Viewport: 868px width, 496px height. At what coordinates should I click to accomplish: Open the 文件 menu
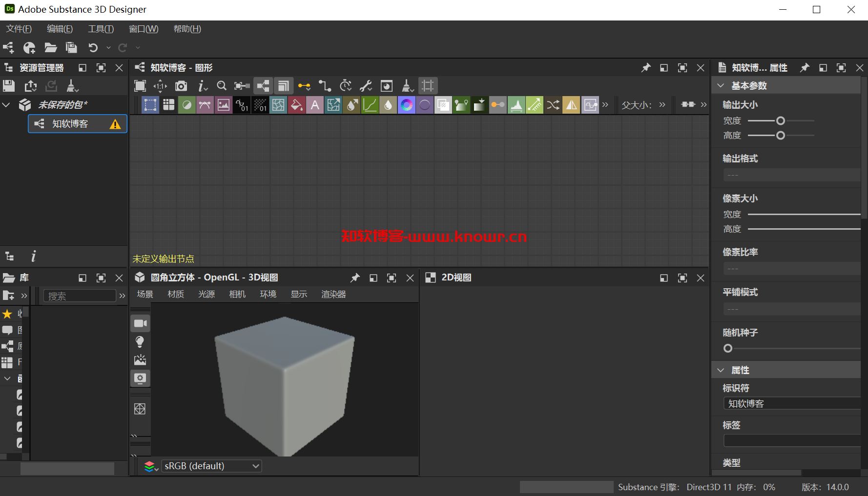pos(19,29)
